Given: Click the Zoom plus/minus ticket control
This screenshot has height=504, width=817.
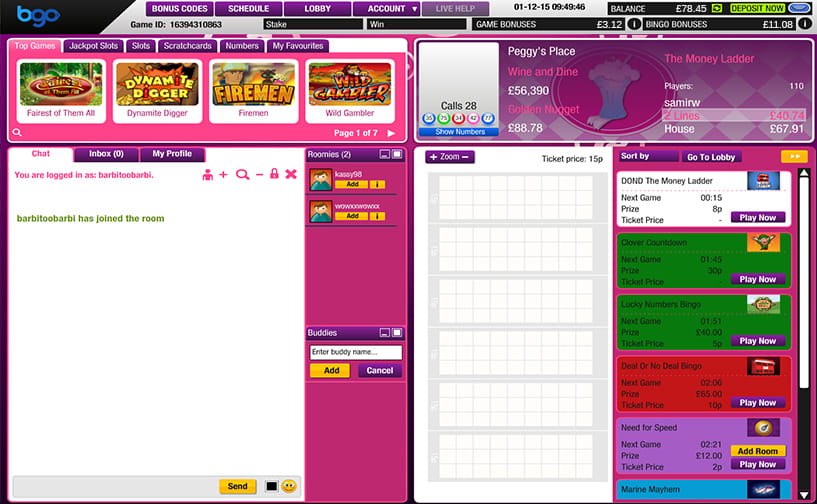Looking at the screenshot, I should [450, 156].
